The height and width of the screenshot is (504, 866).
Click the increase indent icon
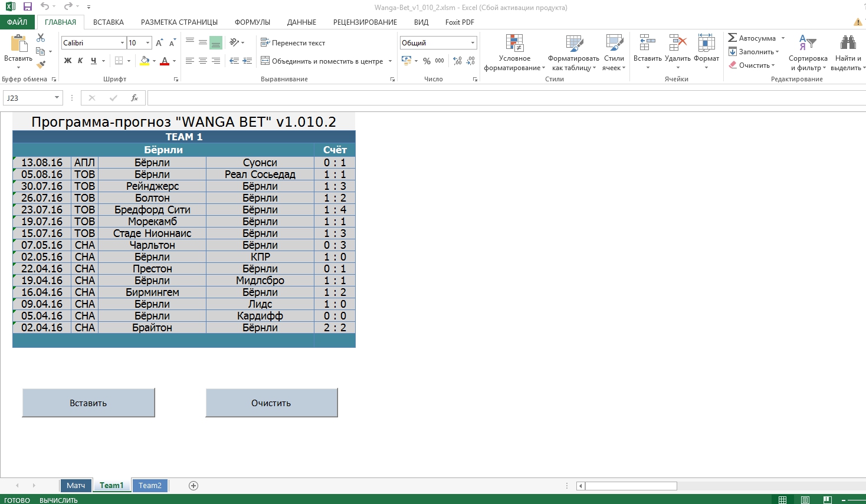(247, 61)
